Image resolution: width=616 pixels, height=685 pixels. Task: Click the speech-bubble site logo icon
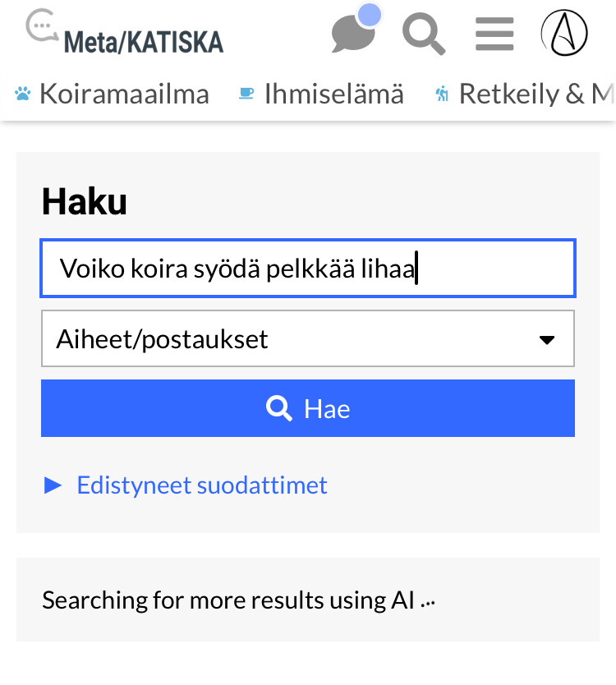43,26
